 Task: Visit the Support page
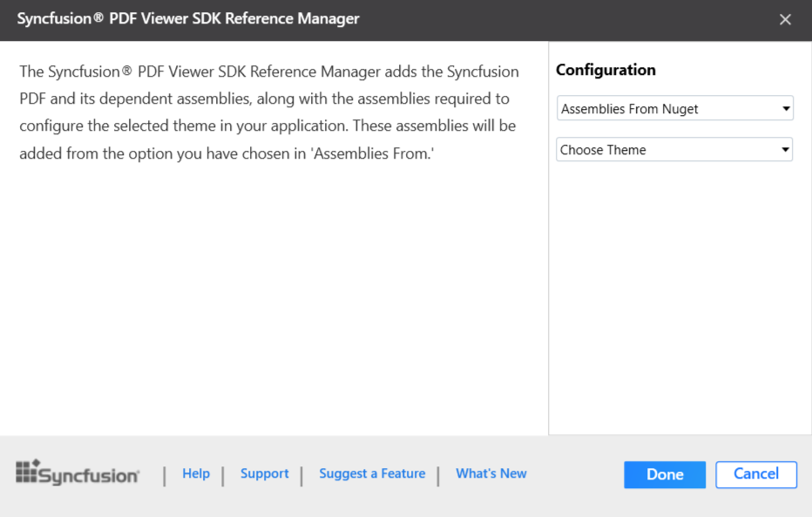[x=264, y=473]
